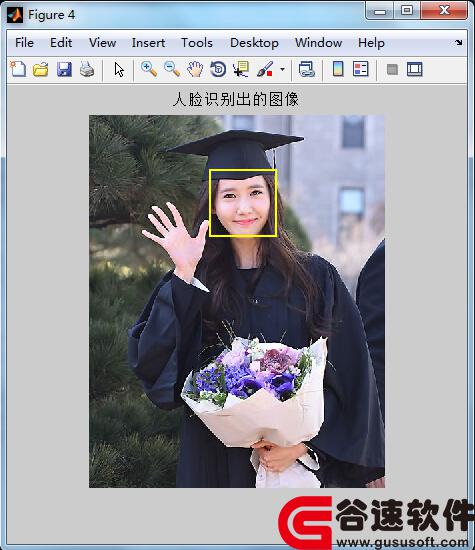Open the Window menu
This screenshot has height=550, width=475.
319,43
